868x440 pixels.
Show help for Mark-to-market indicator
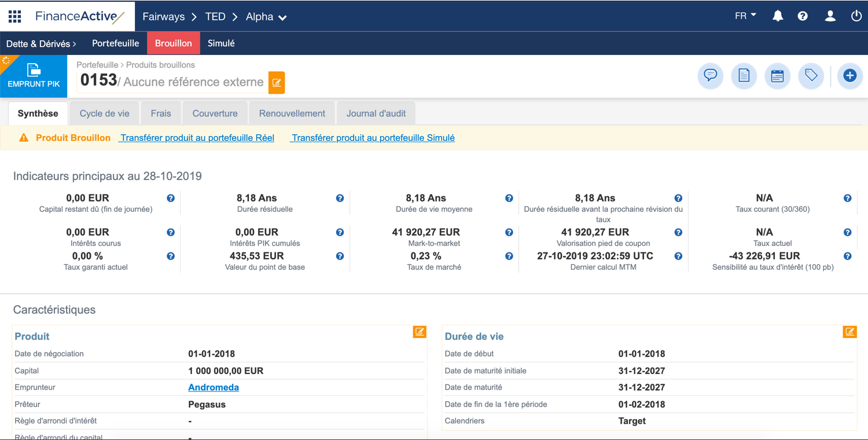(509, 233)
